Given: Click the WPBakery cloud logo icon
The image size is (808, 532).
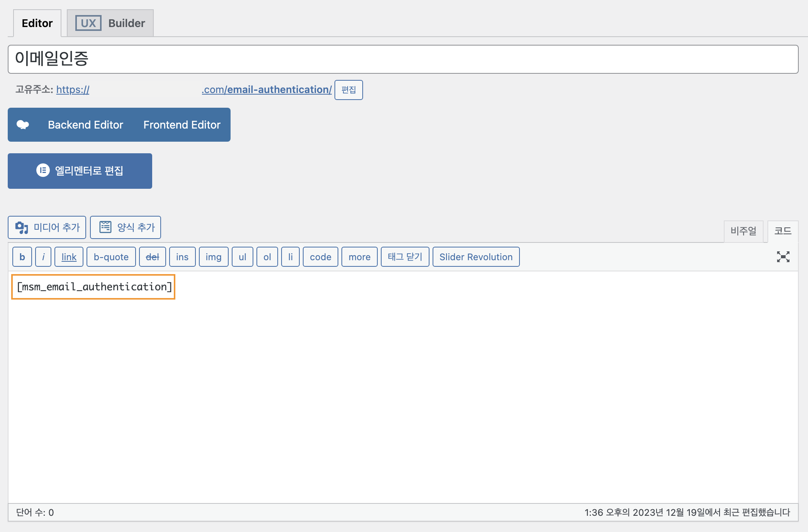Looking at the screenshot, I should (x=23, y=125).
